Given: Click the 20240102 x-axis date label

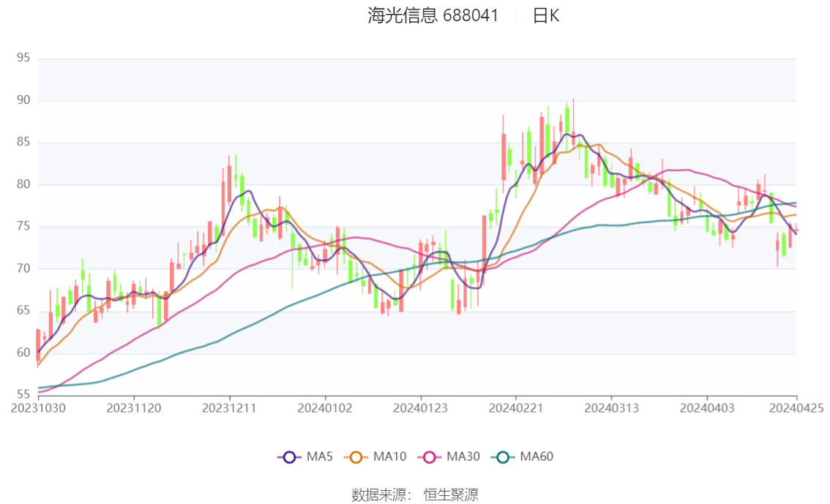Looking at the screenshot, I should (x=325, y=408).
